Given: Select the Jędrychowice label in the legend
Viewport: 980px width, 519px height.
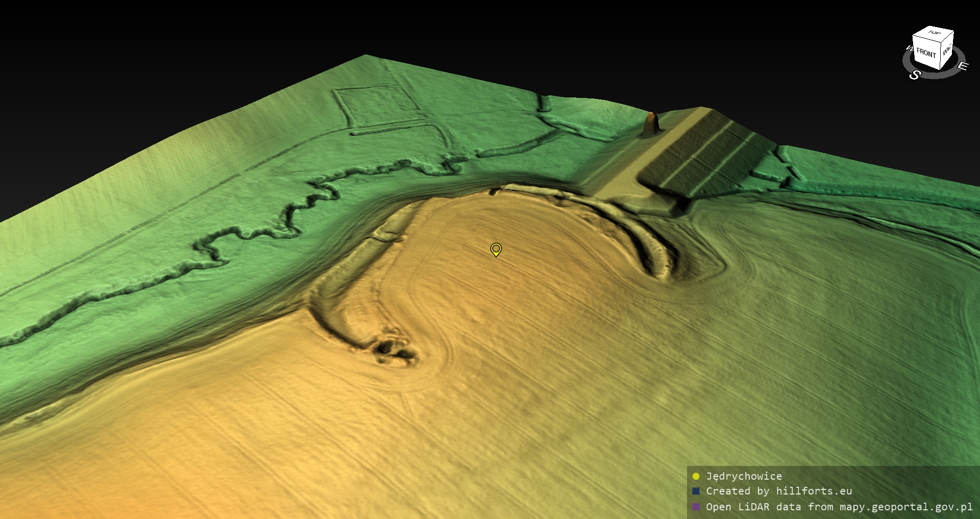Looking at the screenshot, I should [744, 476].
